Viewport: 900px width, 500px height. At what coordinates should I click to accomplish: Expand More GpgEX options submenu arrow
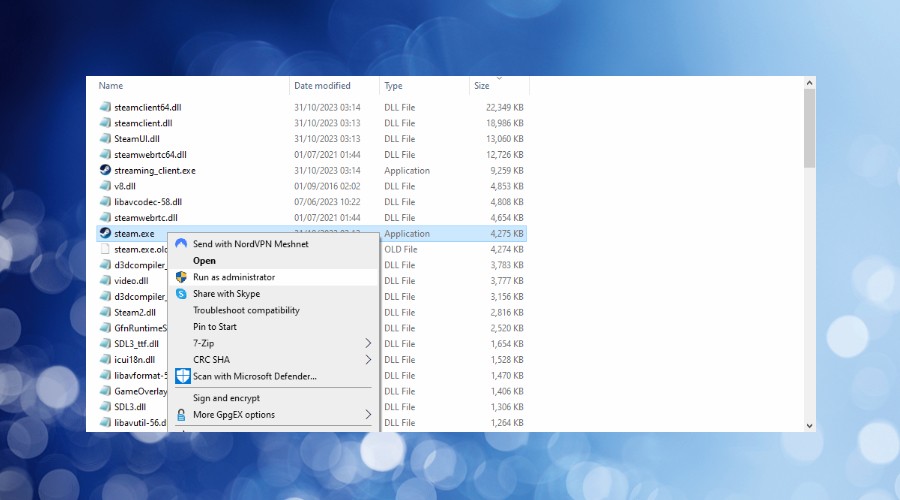point(368,414)
